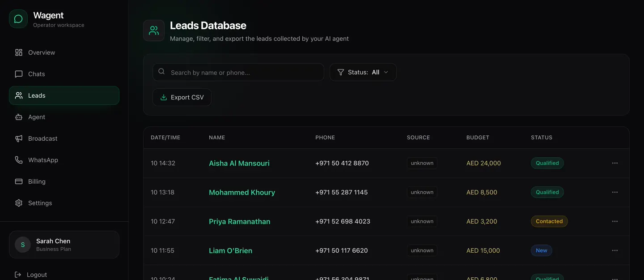
Task: Click the Overview grid icon in sidebar
Action: click(x=19, y=52)
